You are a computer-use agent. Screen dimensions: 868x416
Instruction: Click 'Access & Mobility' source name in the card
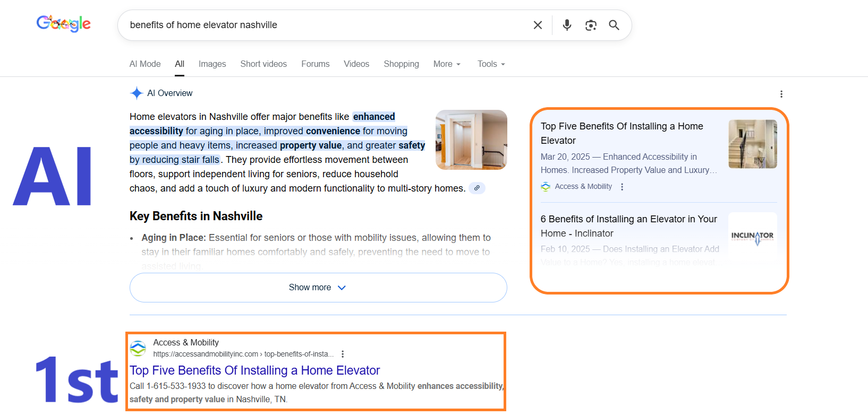pyautogui.click(x=583, y=187)
